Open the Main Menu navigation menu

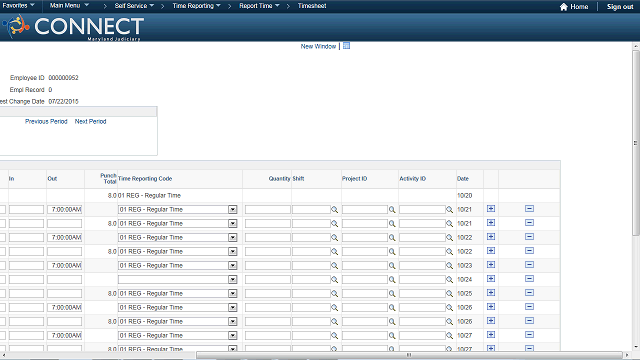(x=69, y=6)
